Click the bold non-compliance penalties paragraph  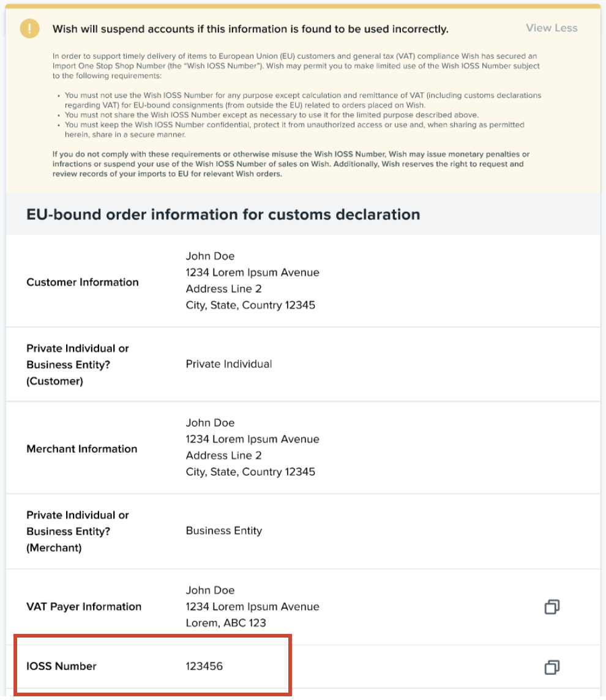coord(291,164)
